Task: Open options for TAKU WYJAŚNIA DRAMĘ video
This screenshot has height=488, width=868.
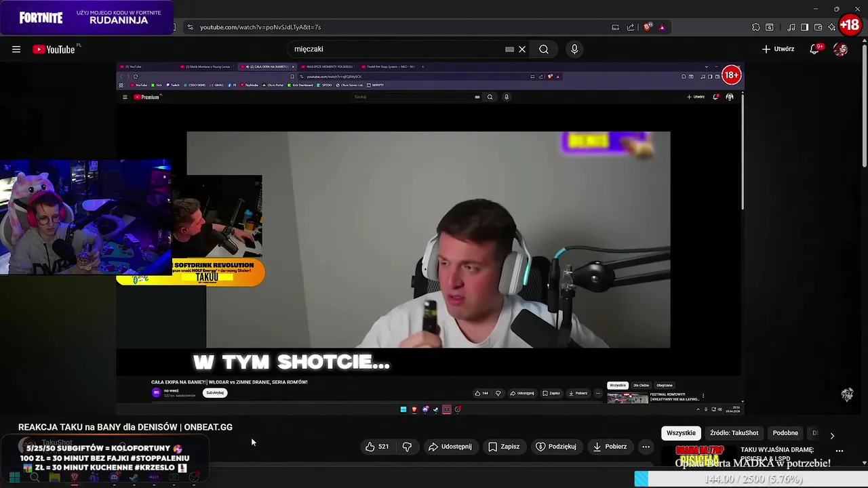Action: pos(840,451)
